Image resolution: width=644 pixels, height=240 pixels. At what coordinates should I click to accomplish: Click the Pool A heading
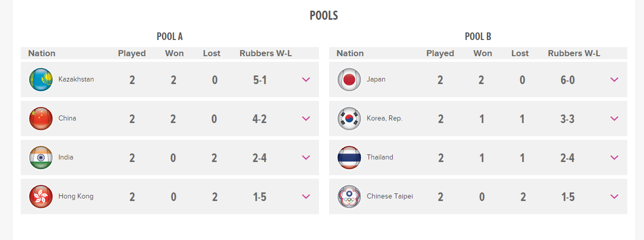[169, 36]
